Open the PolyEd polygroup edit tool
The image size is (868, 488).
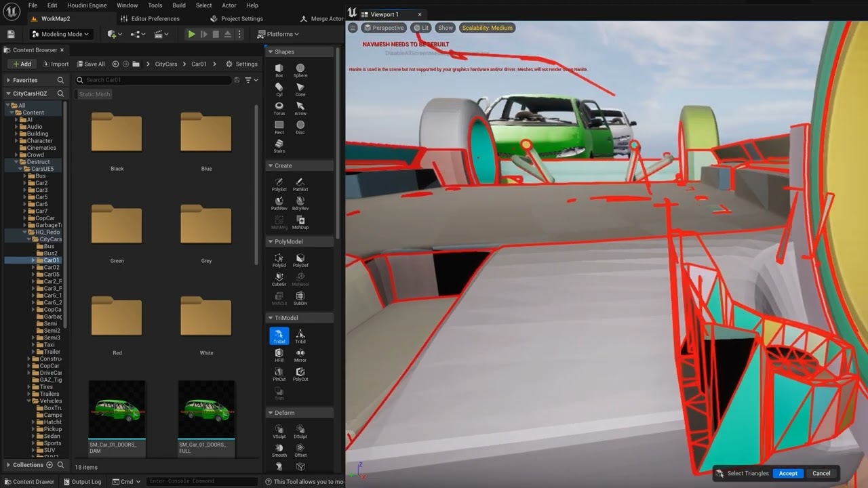(279, 260)
